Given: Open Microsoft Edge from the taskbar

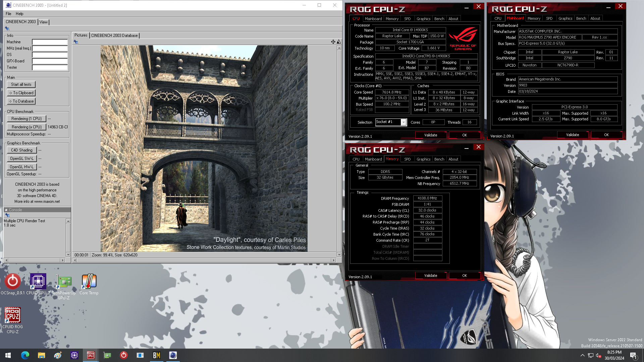Looking at the screenshot, I should (x=25, y=355).
